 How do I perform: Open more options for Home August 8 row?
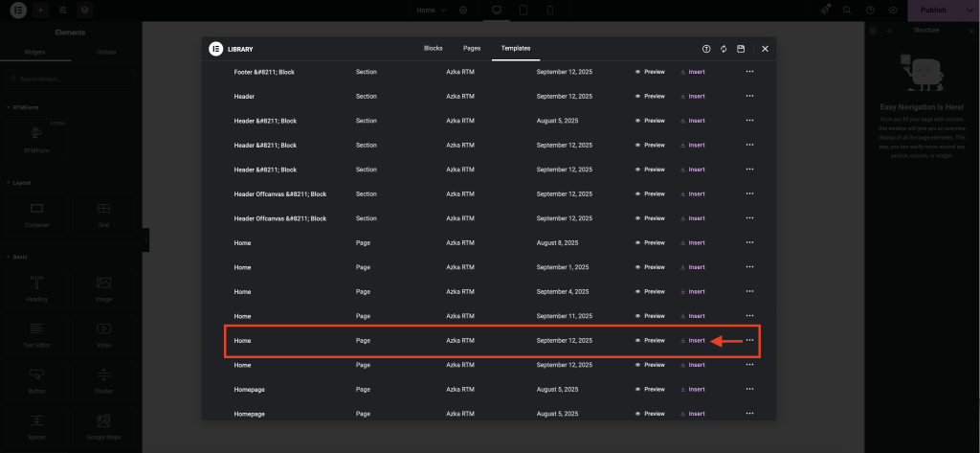pyautogui.click(x=749, y=242)
